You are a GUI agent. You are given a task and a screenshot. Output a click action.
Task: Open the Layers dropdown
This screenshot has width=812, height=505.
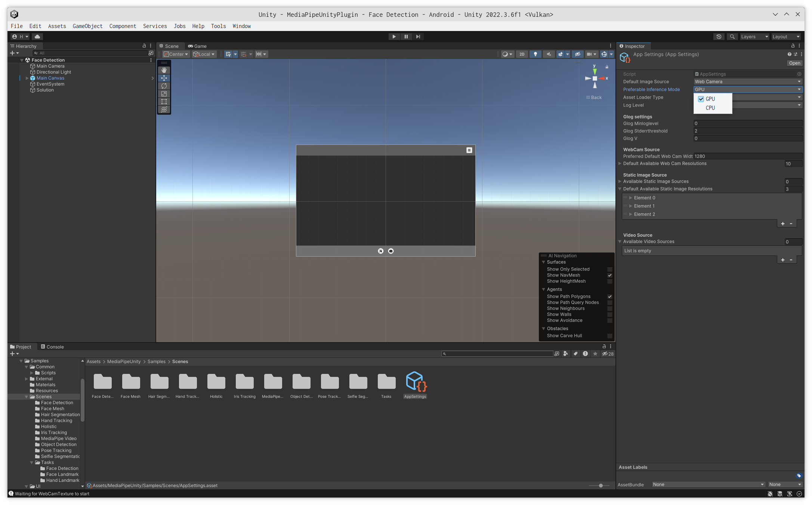click(754, 37)
